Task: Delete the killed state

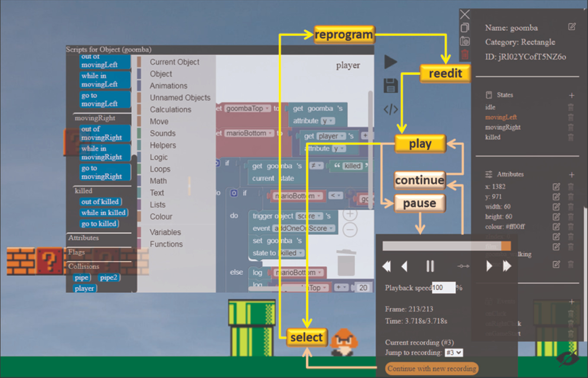Action: [x=571, y=137]
